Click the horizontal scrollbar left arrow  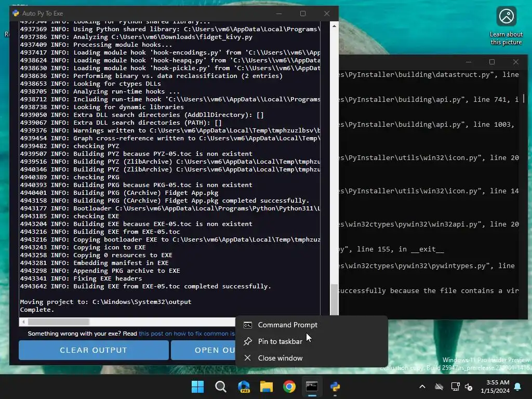pos(23,322)
